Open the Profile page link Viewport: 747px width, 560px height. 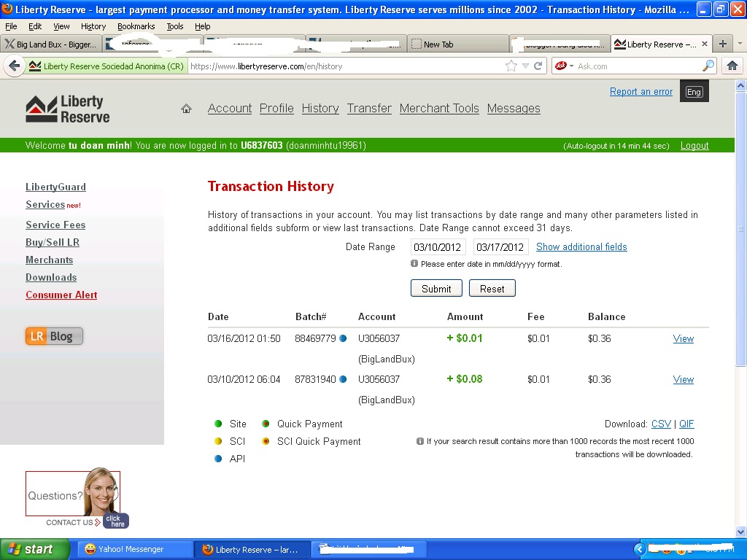(276, 109)
